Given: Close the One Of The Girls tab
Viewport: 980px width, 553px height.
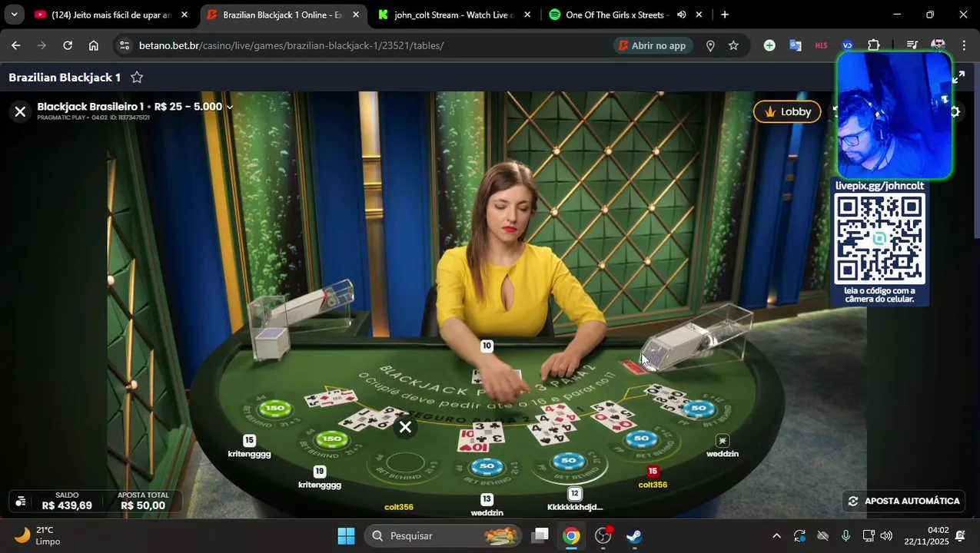Looking at the screenshot, I should click(x=699, y=15).
